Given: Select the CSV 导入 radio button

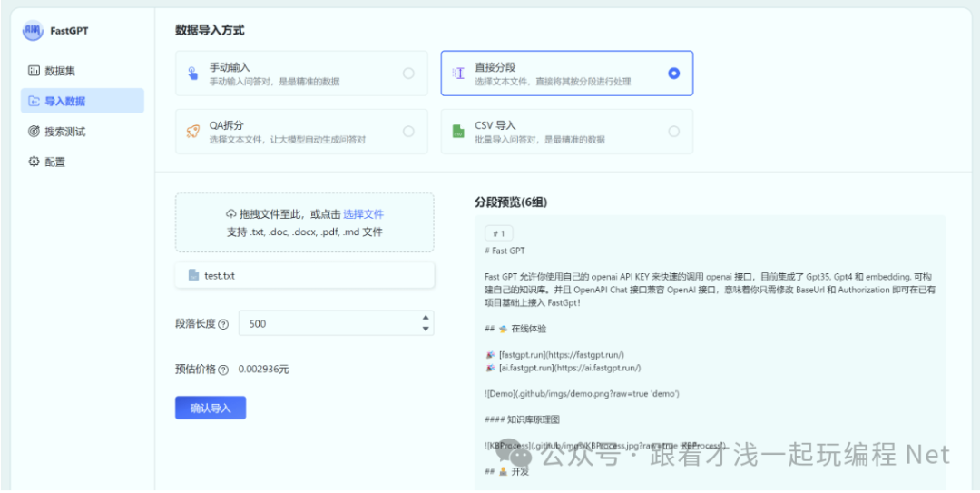Looking at the screenshot, I should point(673,132).
